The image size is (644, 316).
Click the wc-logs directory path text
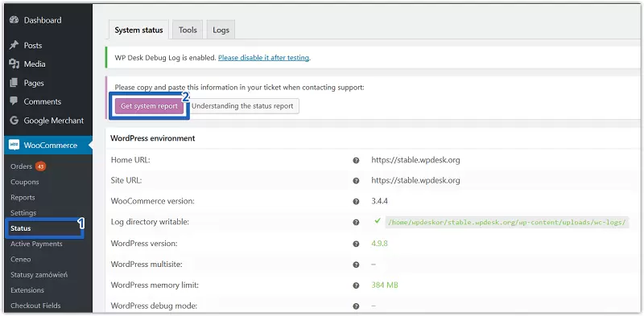pos(507,223)
